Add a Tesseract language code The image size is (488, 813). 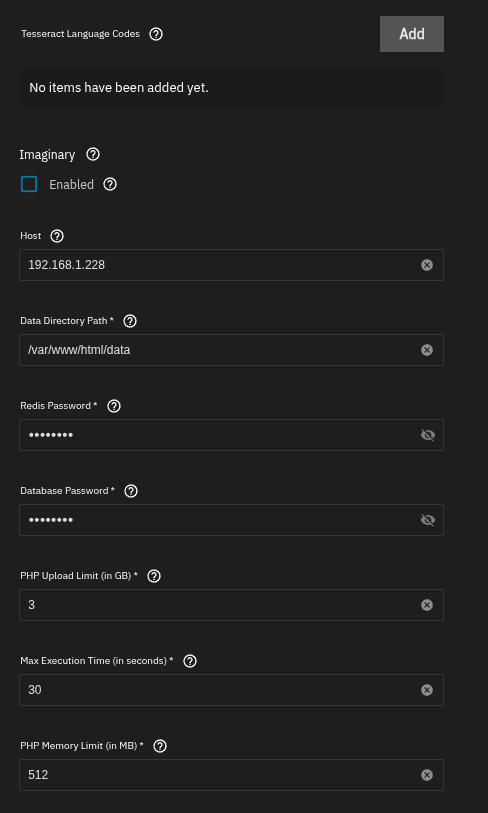coord(412,34)
